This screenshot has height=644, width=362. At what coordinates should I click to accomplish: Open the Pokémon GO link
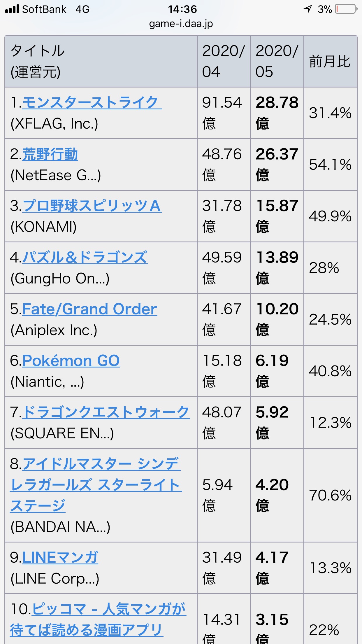pyautogui.click(x=71, y=361)
